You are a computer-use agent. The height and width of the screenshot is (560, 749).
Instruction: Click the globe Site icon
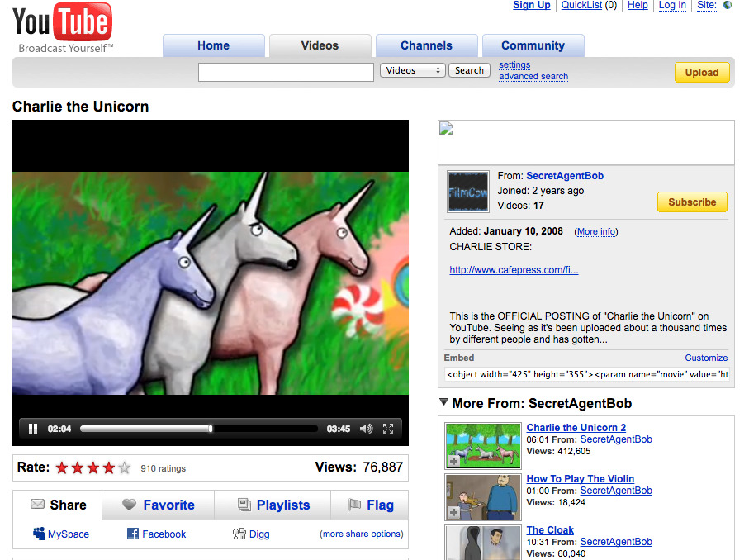coord(728,5)
